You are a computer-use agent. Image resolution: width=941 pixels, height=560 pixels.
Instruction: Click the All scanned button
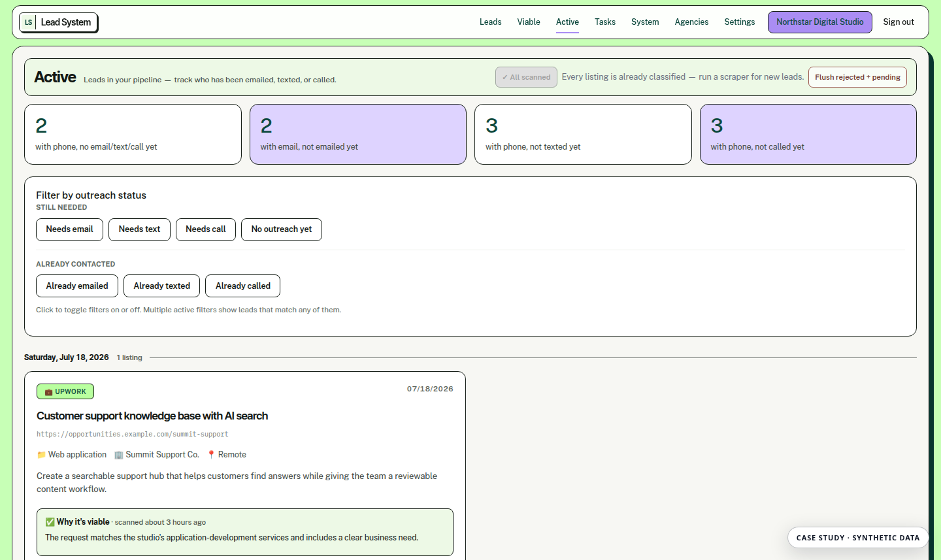[526, 77]
